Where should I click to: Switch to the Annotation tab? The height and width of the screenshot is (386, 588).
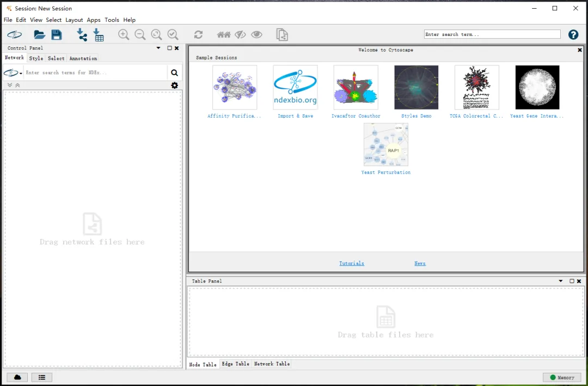click(83, 58)
